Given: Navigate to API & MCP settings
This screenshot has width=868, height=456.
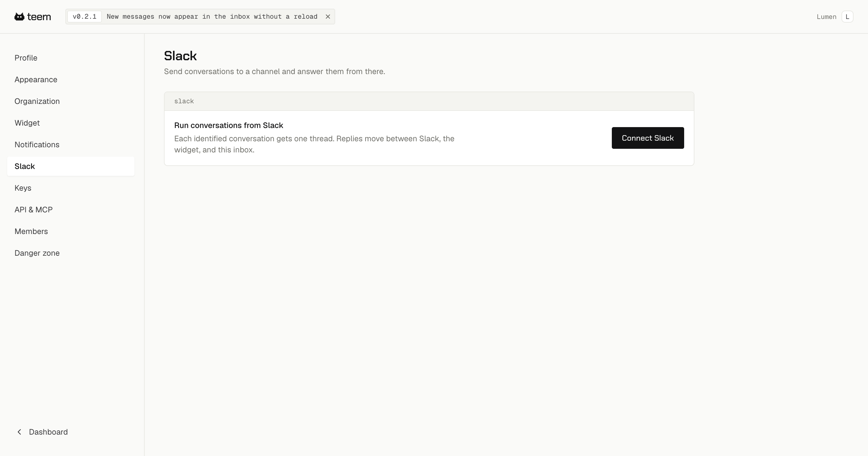Looking at the screenshot, I should [x=71, y=210].
